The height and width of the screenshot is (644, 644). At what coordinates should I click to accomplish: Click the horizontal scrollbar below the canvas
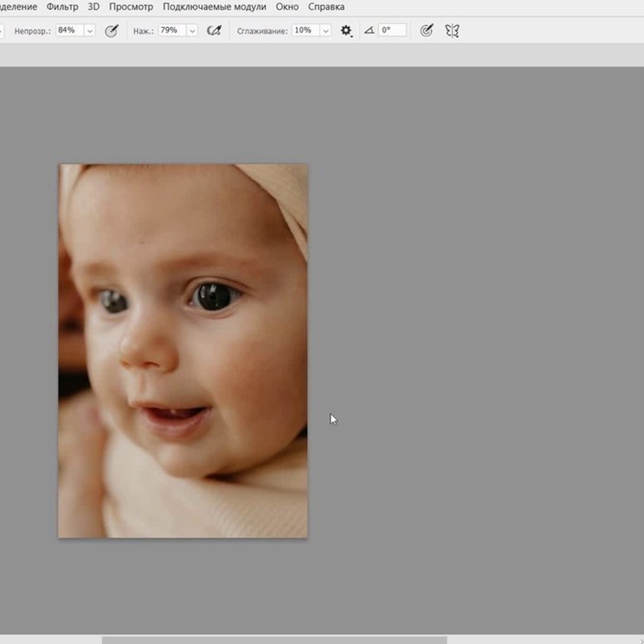[x=274, y=640]
